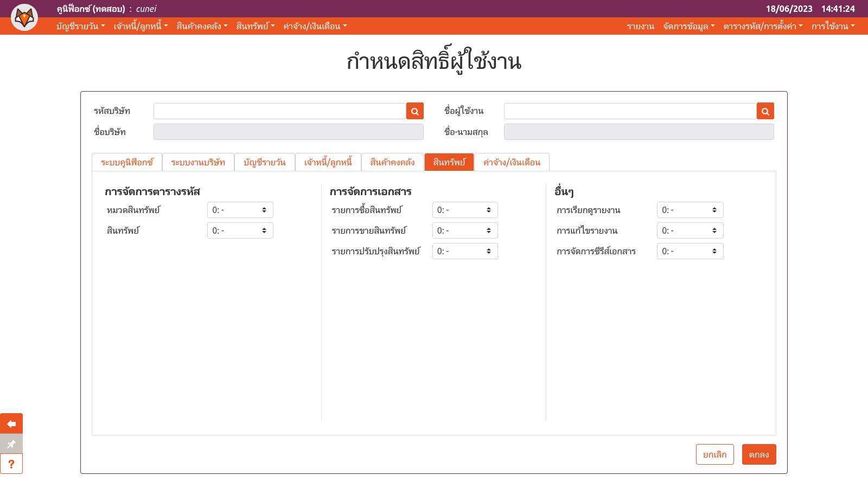Select the การจัดการซีรีส์เอกสาร dropdown
The height and width of the screenshot is (488, 868).
click(x=690, y=251)
